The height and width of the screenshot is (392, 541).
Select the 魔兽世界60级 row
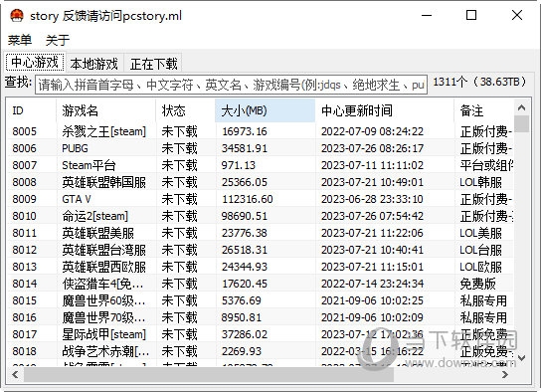[261, 300]
